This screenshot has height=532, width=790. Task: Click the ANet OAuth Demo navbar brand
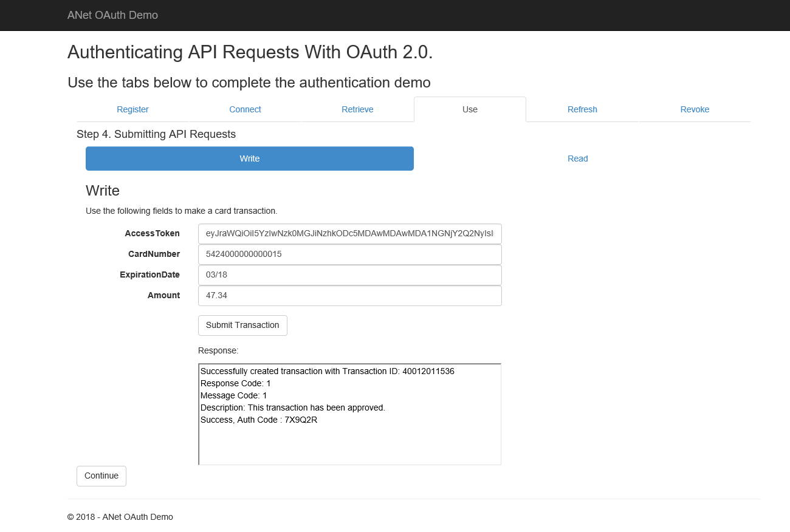112,15
